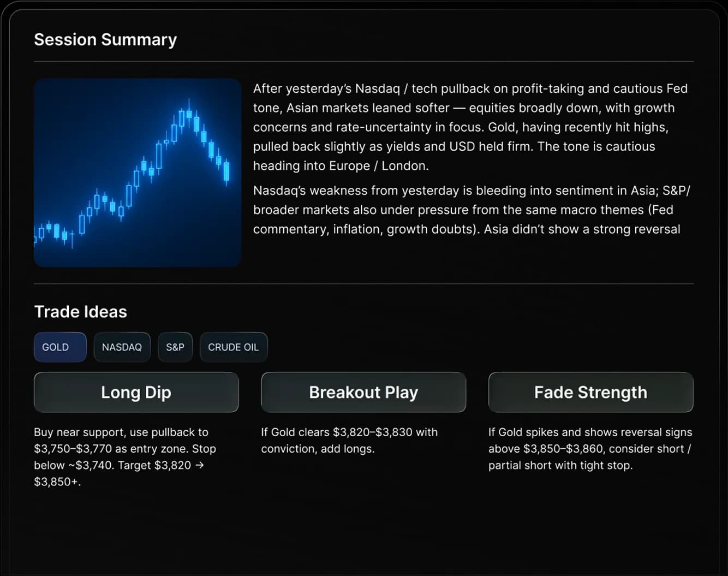The width and height of the screenshot is (728, 576).
Task: Click the paragraph starting "After yesterday's Nasdaq"
Action: [x=470, y=127]
